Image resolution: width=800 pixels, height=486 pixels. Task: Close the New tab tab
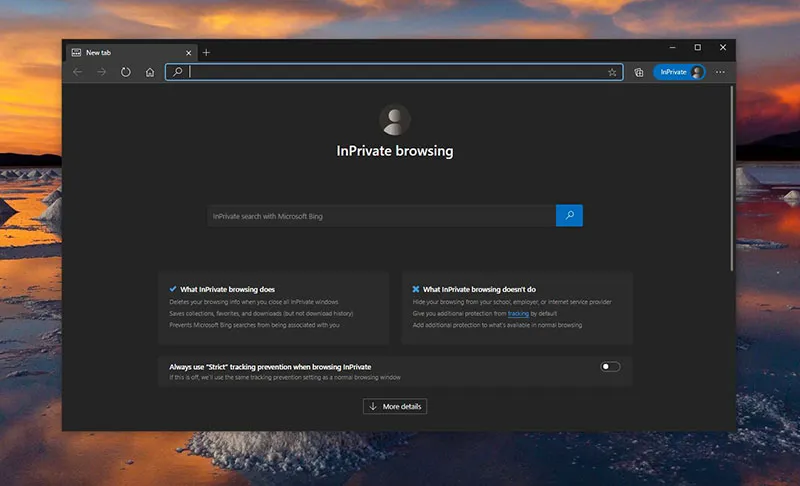[x=187, y=52]
